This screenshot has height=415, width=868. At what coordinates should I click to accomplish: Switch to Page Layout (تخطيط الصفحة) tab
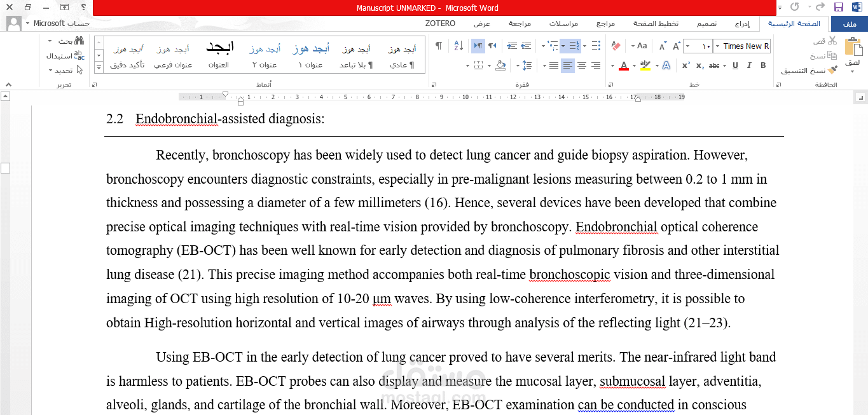click(x=656, y=24)
